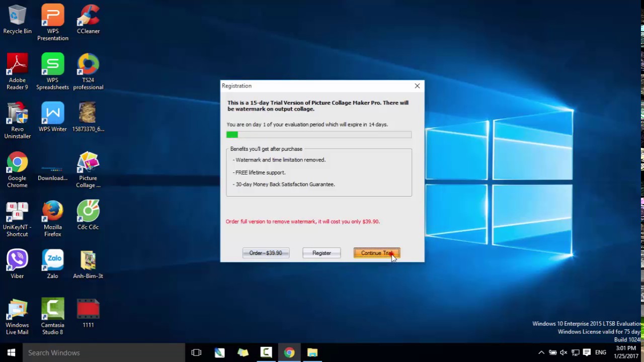This screenshot has width=644, height=362.
Task: Click the Register button in the dialog
Action: tap(321, 253)
